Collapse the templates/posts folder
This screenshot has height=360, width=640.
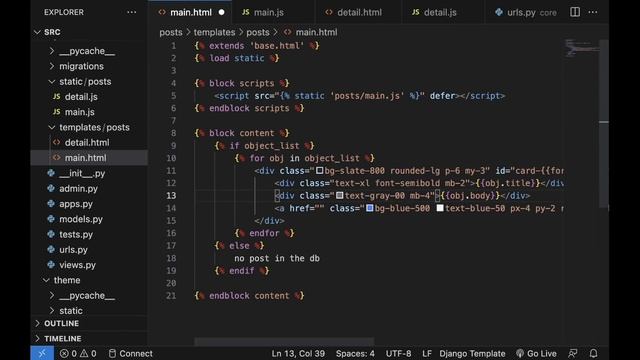click(52, 127)
